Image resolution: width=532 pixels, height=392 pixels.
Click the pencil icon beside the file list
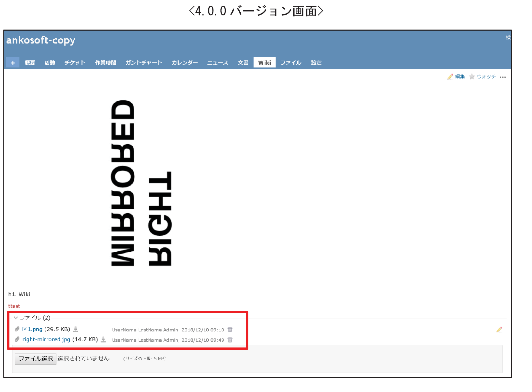[499, 330]
